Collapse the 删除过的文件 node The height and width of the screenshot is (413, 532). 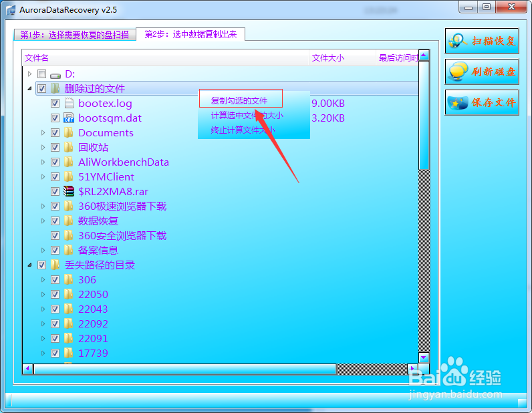[x=30, y=89]
